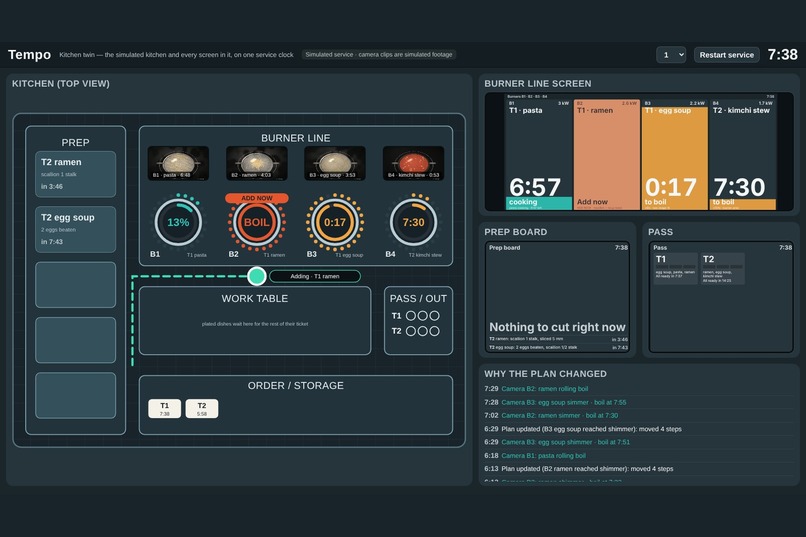Click the 6:57 timer on burner screen
Image resolution: width=806 pixels, height=537 pixels.
pyautogui.click(x=535, y=187)
